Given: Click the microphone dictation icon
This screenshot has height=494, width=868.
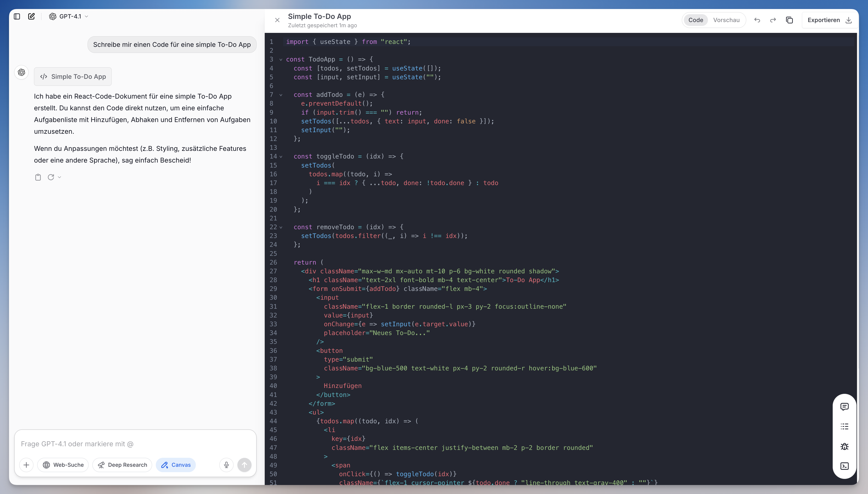Looking at the screenshot, I should 226,465.
